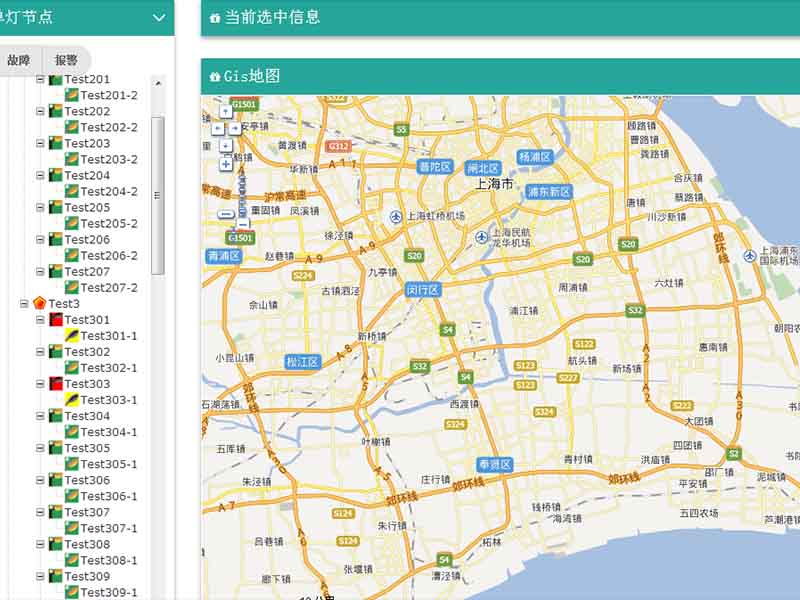Collapse the 单灯节点 panel with the chevron
This screenshot has width=800, height=600.
(x=159, y=18)
